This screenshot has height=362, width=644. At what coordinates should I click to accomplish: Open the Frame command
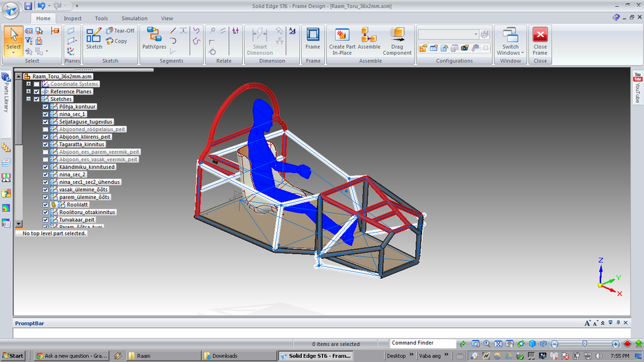pos(313,39)
